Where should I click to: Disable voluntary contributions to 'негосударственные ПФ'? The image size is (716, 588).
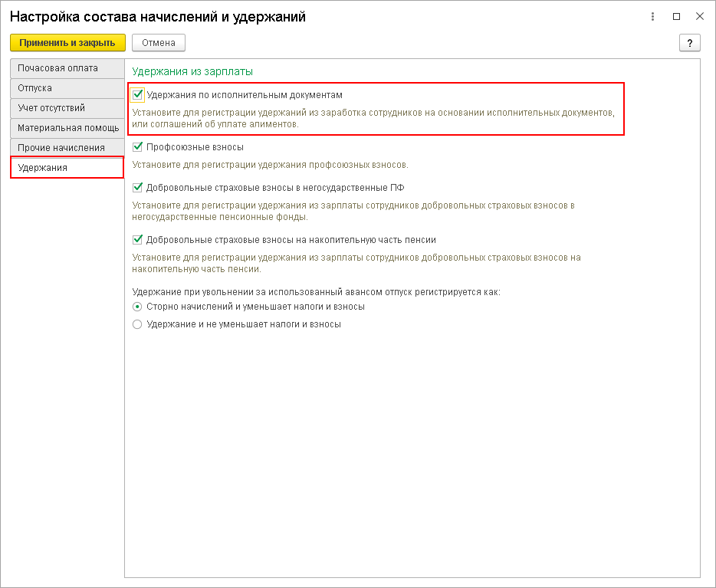click(138, 187)
